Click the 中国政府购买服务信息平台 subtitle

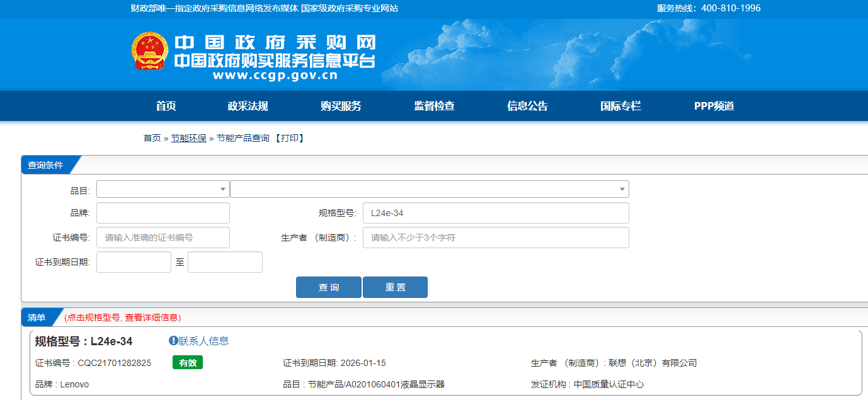[x=275, y=60]
